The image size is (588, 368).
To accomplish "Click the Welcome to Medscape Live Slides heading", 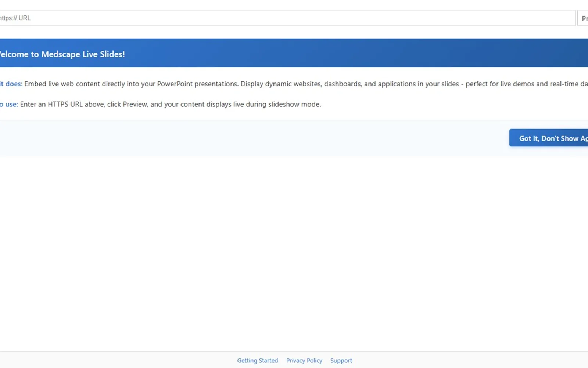I will (62, 54).
